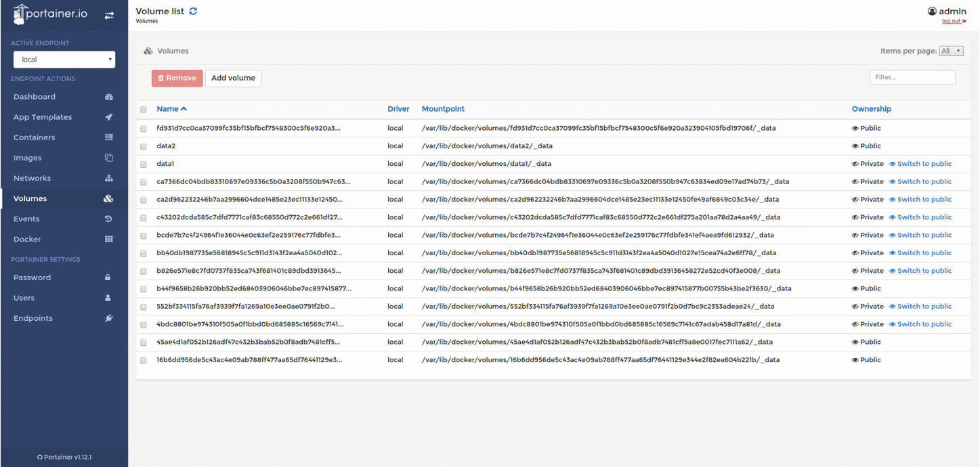Open the active endpoint 'local' dropdown
The width and height of the screenshot is (980, 467).
coord(64,60)
